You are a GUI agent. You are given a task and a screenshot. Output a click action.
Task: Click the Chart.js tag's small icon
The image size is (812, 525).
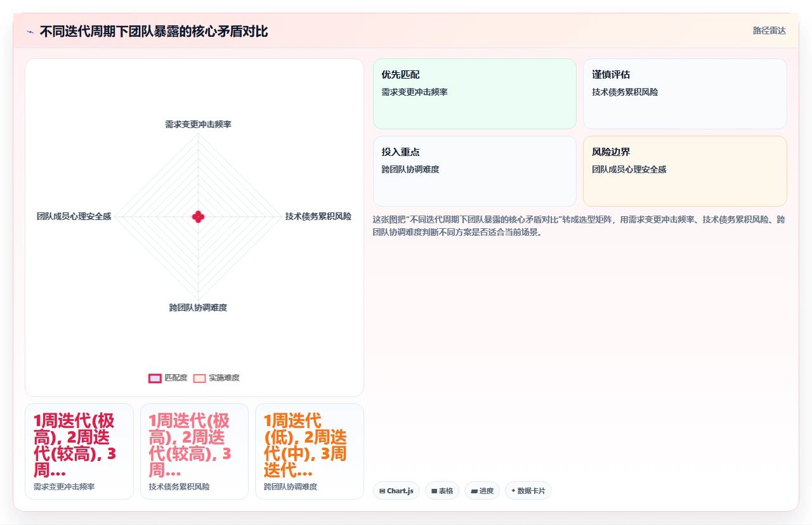click(383, 491)
